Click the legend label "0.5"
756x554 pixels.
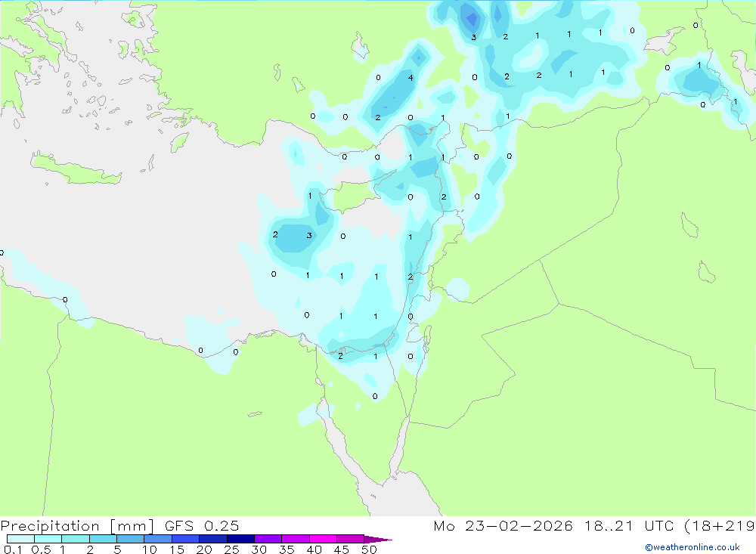(41, 549)
